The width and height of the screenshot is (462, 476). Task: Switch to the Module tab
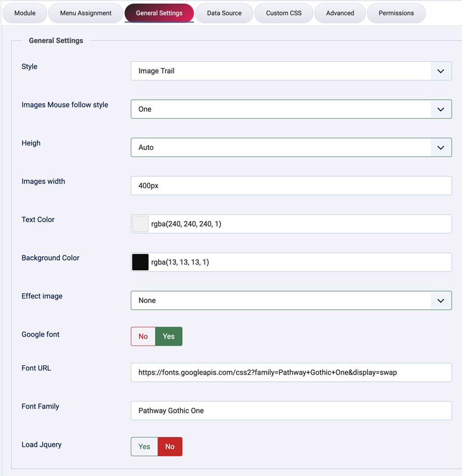coord(24,14)
